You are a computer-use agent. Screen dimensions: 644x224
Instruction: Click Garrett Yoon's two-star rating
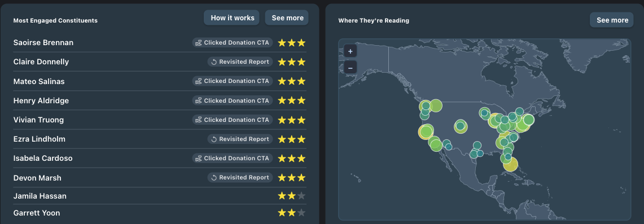coord(292,213)
